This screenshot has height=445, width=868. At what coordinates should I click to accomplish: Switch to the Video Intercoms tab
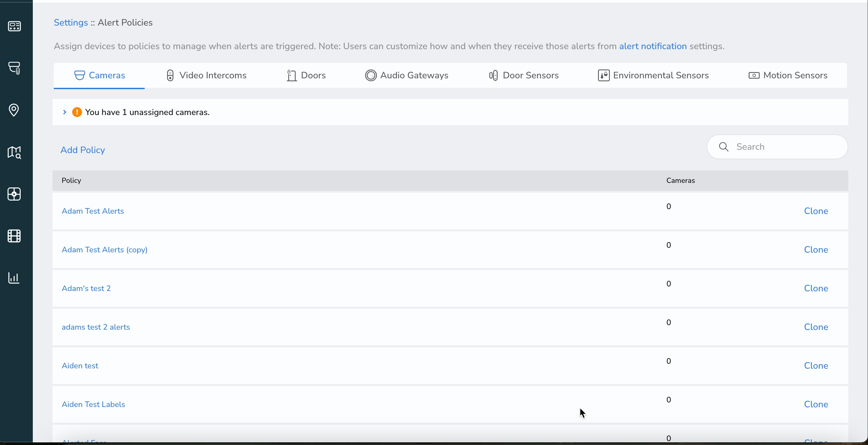tap(206, 75)
